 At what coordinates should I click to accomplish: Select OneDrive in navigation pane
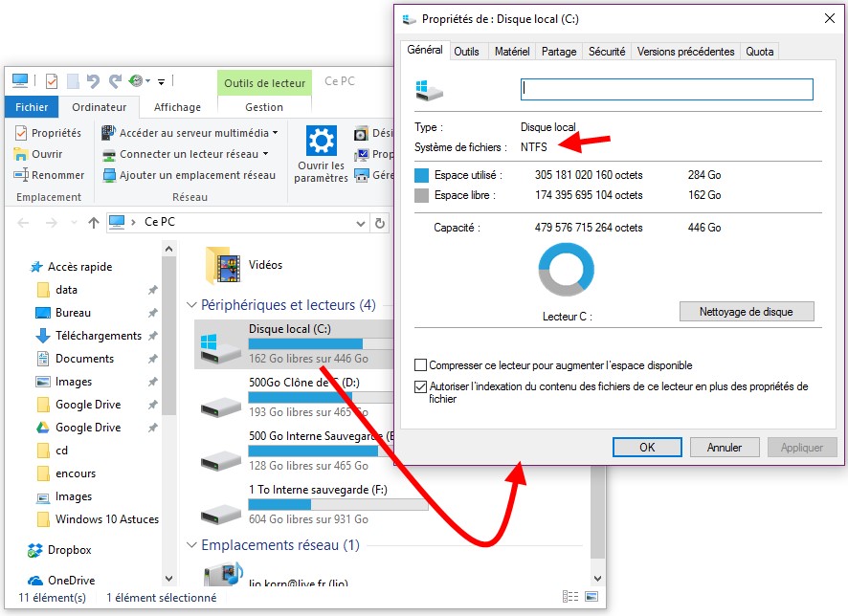tap(71, 581)
